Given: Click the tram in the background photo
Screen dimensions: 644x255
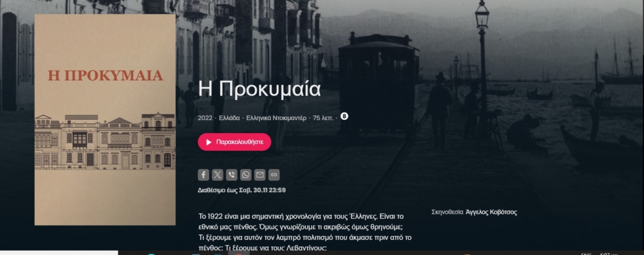Looking at the screenshot, I should pyautogui.click(x=378, y=84).
